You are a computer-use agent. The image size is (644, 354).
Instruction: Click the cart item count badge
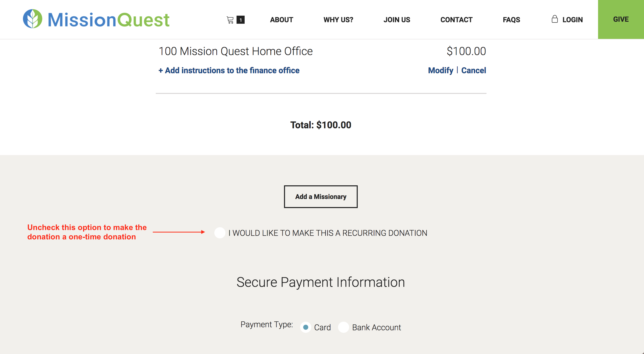click(x=241, y=20)
